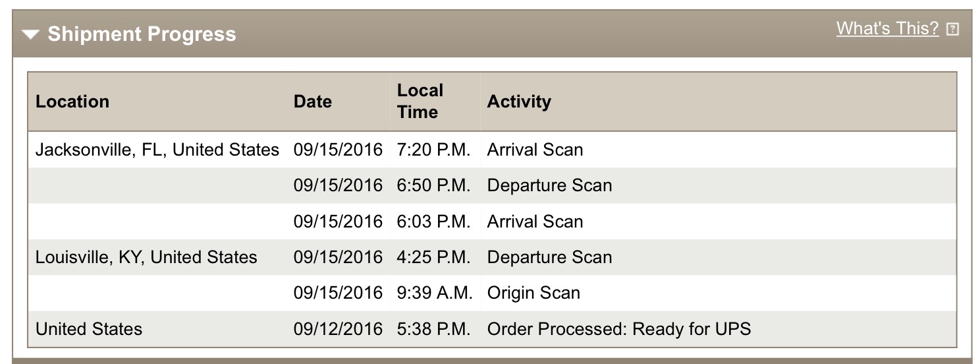This screenshot has width=980, height=364.
Task: Click Arrival Scan in the 7:20 P.M. row
Action: click(535, 150)
